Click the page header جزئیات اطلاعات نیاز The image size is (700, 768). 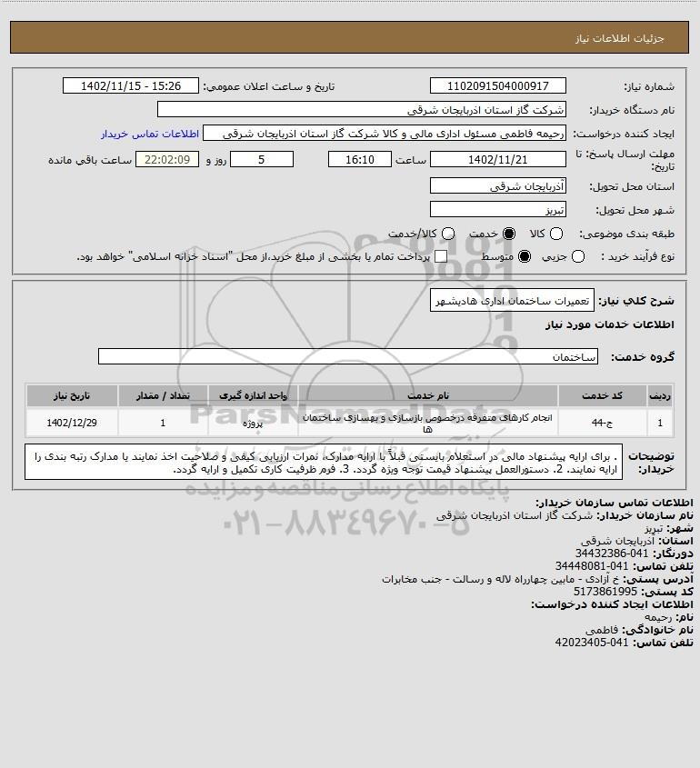(620, 38)
